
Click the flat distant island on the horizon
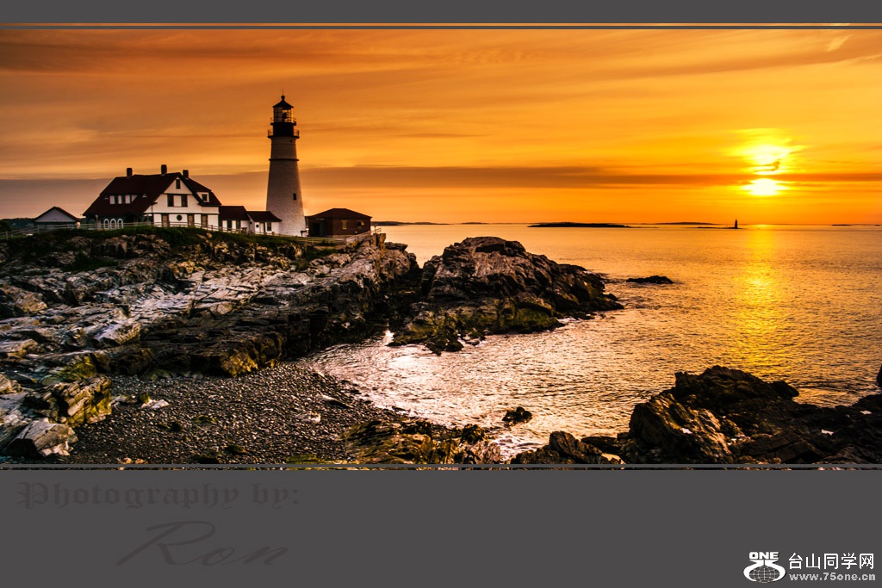pos(579,225)
